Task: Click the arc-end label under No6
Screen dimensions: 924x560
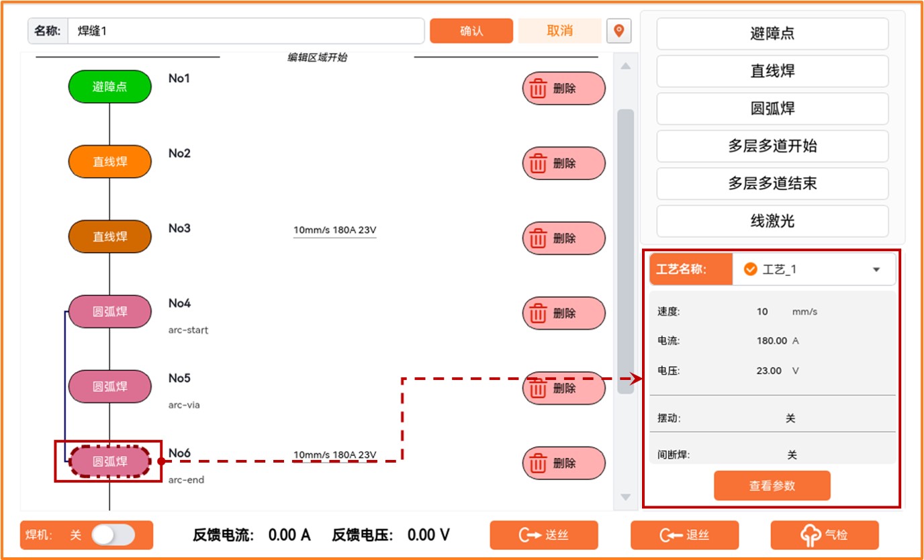Action: (186, 481)
